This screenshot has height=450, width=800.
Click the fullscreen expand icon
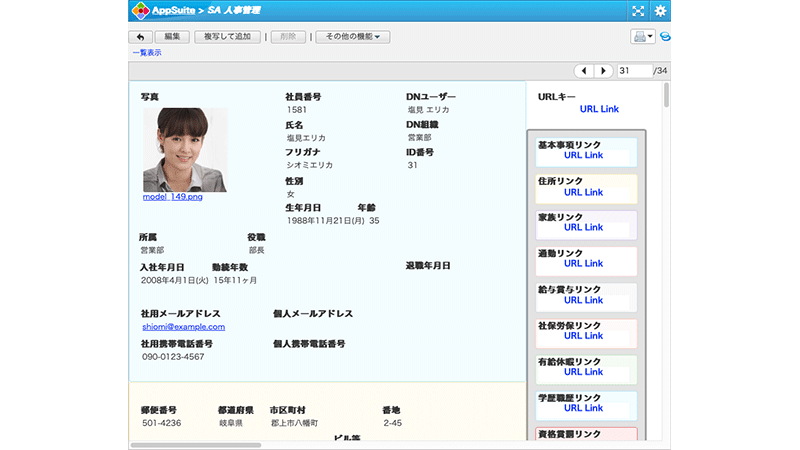(x=638, y=11)
